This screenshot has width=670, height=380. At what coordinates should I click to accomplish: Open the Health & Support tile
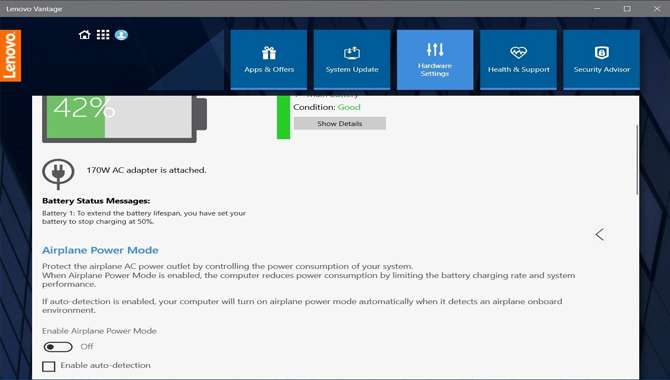point(518,59)
